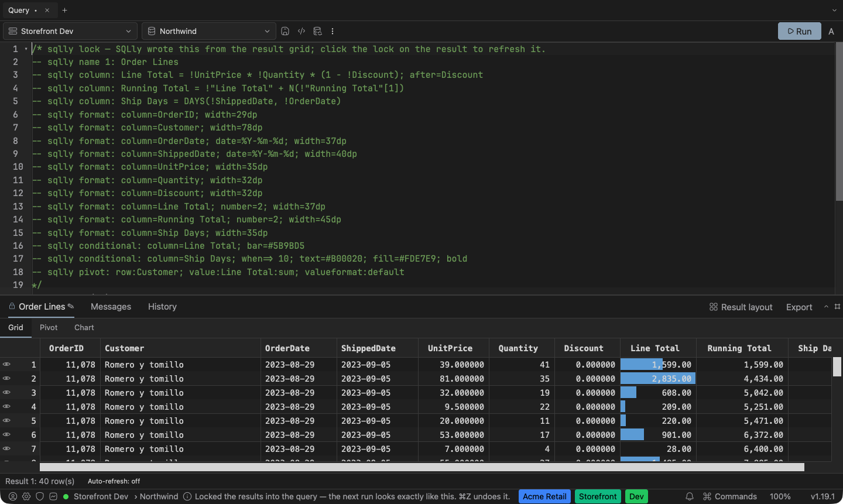Viewport: 843px width, 504px height.
Task: Click the Acme Retail tag in status bar
Action: [x=544, y=496]
